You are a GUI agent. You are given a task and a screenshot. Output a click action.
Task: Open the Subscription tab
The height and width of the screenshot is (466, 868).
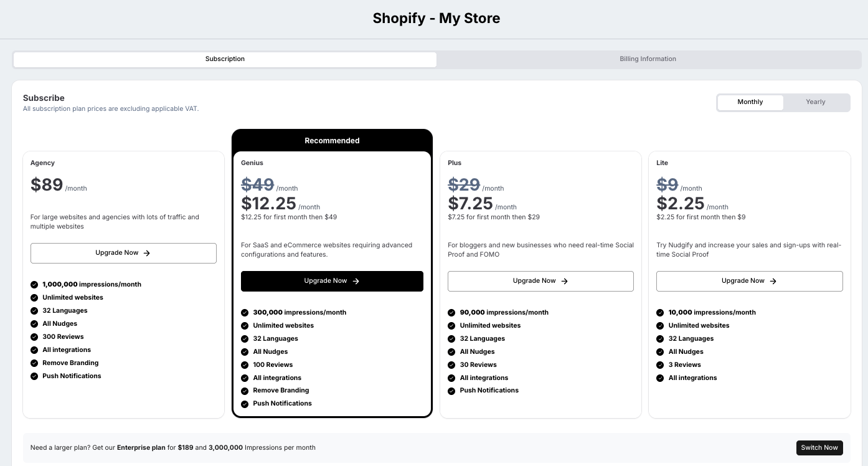(x=225, y=59)
